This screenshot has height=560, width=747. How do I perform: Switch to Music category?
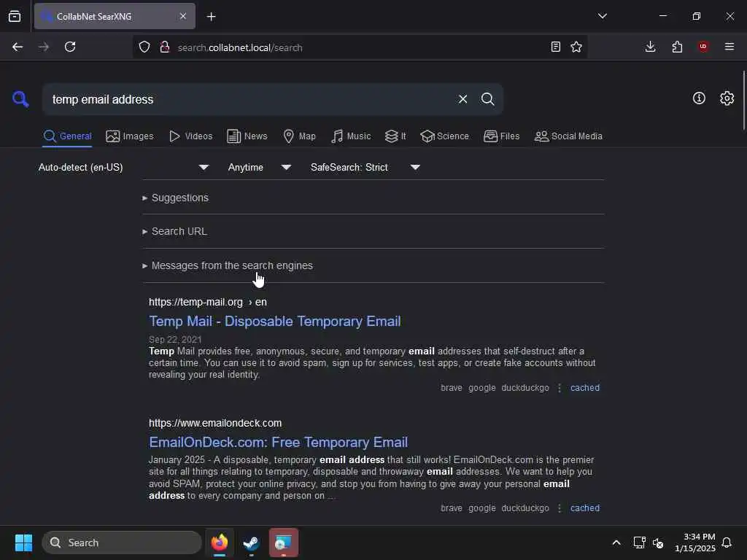pyautogui.click(x=351, y=136)
